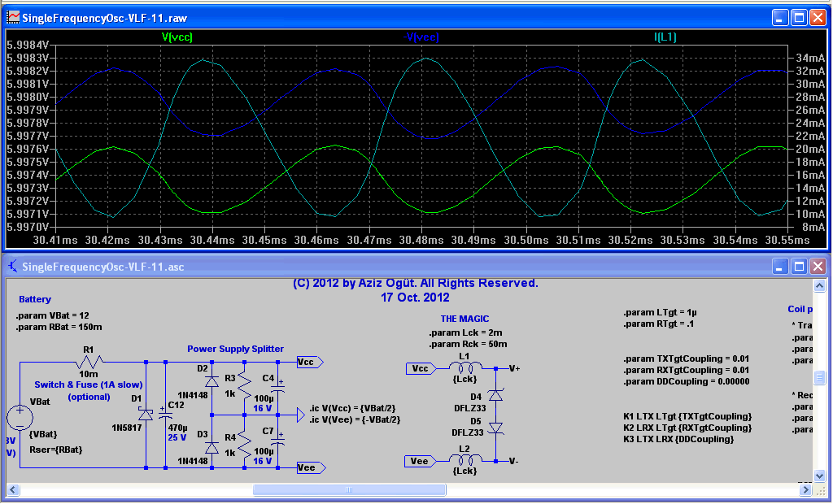Click the V(vcc) trace label
This screenshot has width=833, height=504.
tap(177, 37)
